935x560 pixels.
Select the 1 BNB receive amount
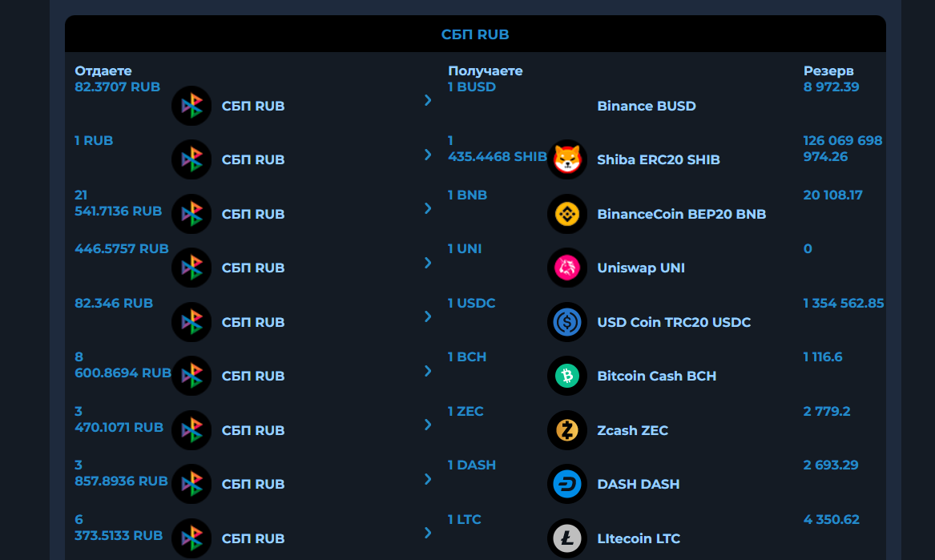(x=468, y=195)
